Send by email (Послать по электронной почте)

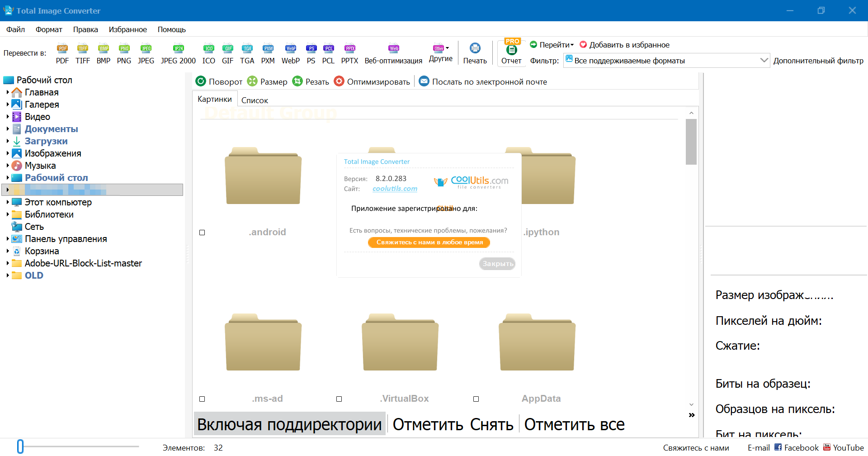click(483, 81)
